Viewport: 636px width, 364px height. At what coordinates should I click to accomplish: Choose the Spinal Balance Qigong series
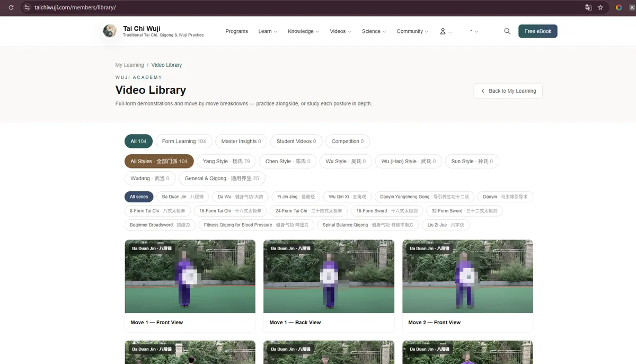click(x=368, y=225)
